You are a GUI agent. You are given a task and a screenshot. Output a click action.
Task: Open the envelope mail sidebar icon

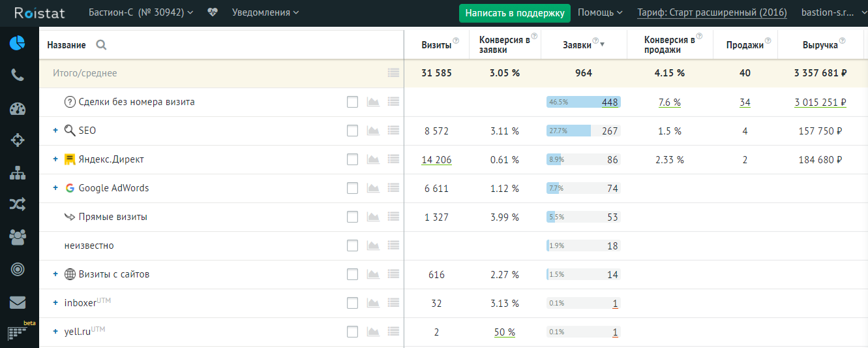coord(18,302)
